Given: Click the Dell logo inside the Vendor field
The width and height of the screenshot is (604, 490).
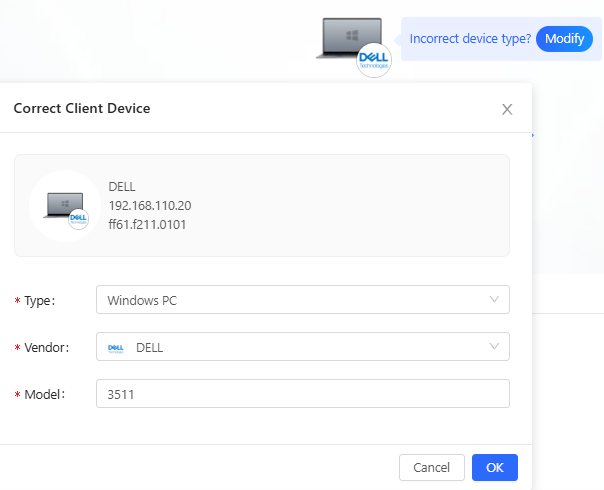Looking at the screenshot, I should pos(116,348).
